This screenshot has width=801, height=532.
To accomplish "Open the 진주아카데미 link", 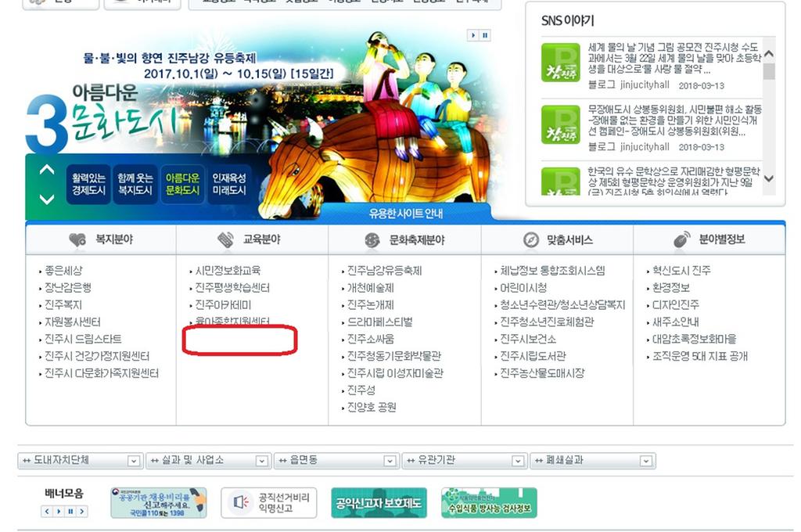I will coord(223,304).
